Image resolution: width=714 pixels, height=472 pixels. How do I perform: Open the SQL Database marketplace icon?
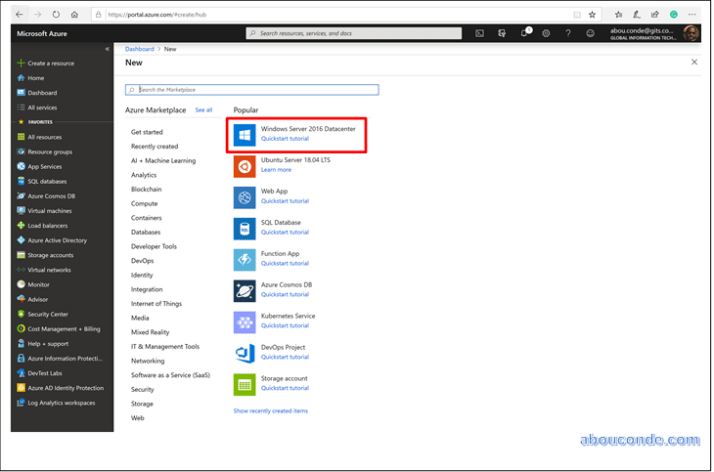pyautogui.click(x=245, y=228)
